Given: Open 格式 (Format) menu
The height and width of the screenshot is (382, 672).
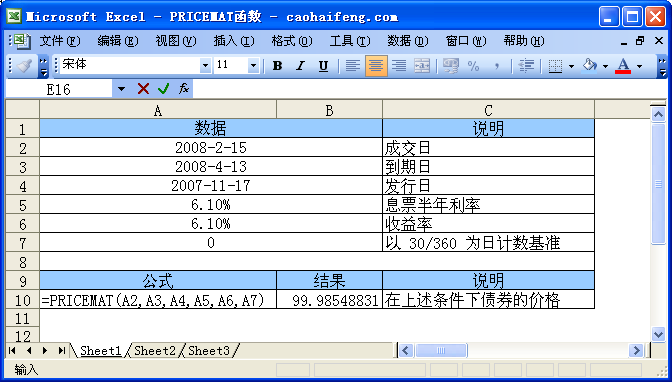Looking at the screenshot, I should 292,41.
